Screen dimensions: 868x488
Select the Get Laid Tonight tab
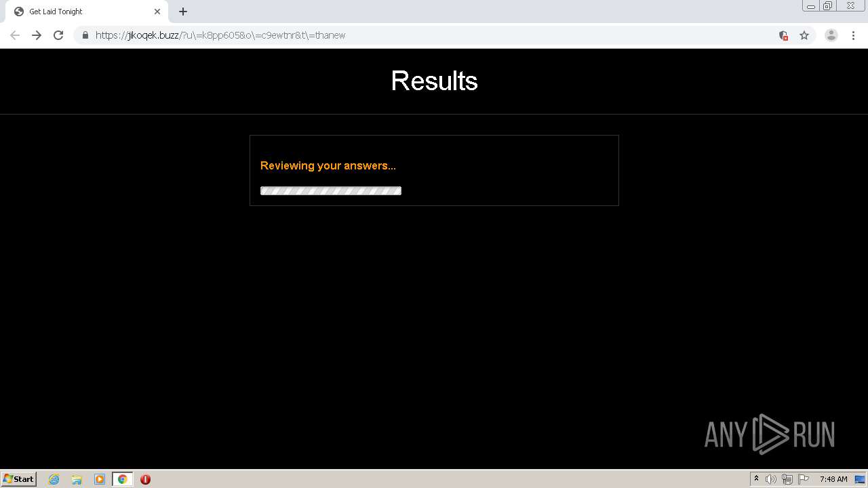pos(88,12)
